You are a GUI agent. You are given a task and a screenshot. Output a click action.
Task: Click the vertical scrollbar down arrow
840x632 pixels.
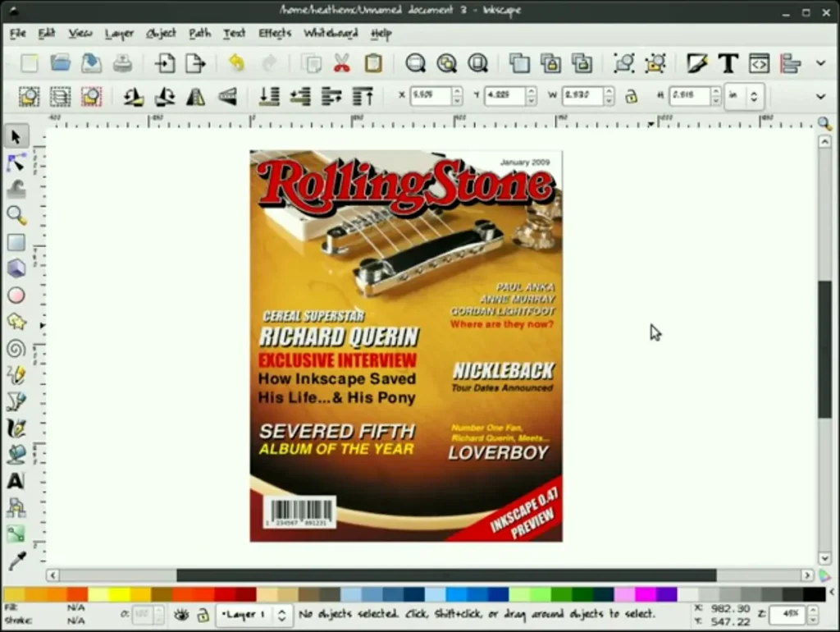click(824, 558)
